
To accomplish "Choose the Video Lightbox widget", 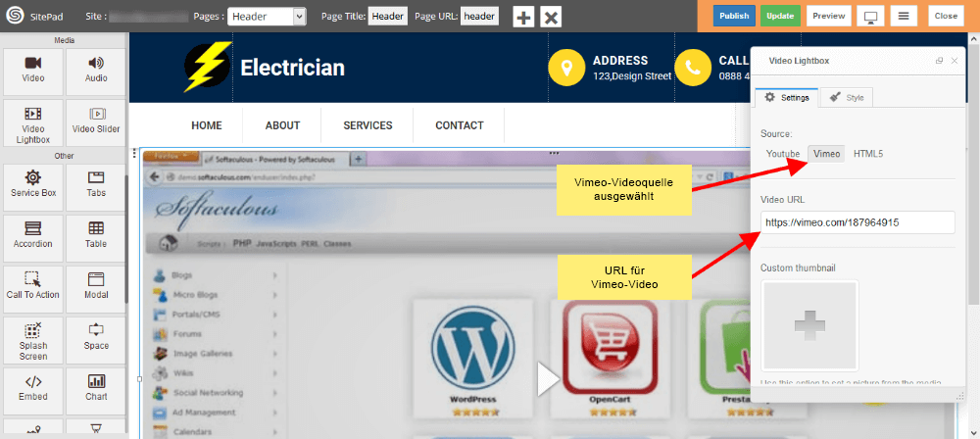I will pos(33,122).
